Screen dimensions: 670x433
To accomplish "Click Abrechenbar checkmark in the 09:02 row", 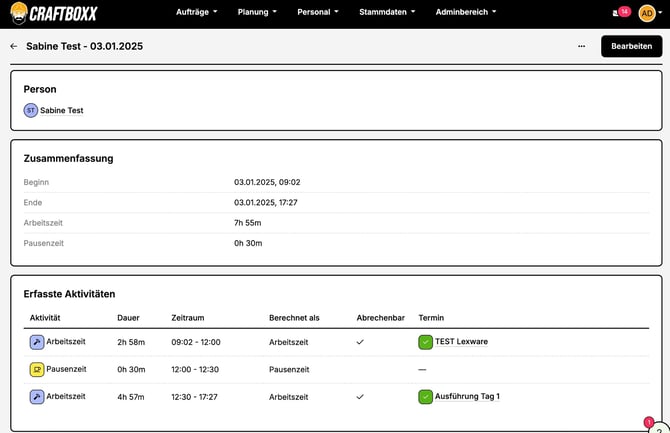I will [360, 342].
